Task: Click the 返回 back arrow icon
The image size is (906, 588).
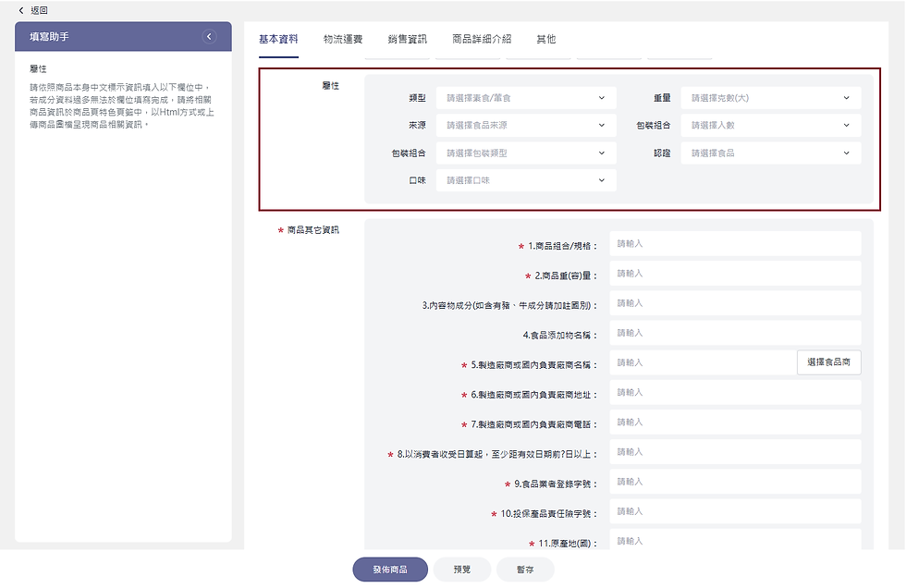Action: click(x=21, y=10)
